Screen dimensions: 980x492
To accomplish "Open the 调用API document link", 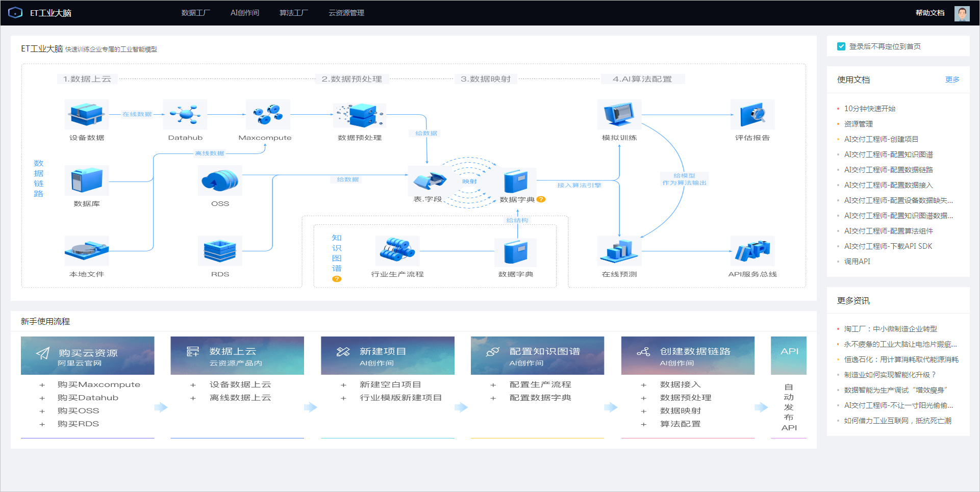I will [857, 262].
